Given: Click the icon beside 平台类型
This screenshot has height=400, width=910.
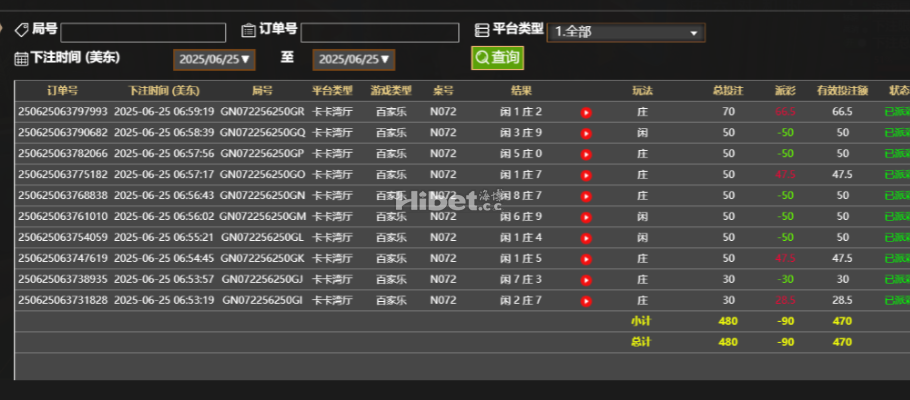Looking at the screenshot, I should [482, 30].
